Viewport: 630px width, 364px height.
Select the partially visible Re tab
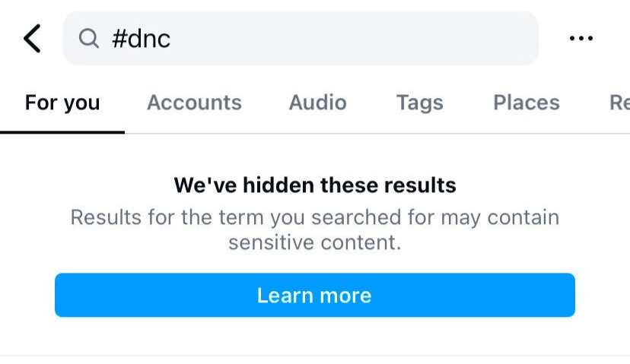pyautogui.click(x=619, y=103)
